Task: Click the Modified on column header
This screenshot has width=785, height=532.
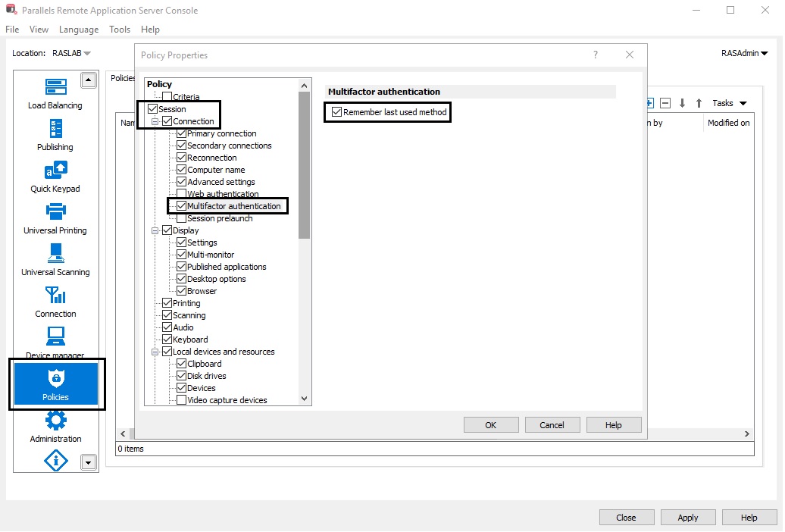Action: click(x=728, y=123)
